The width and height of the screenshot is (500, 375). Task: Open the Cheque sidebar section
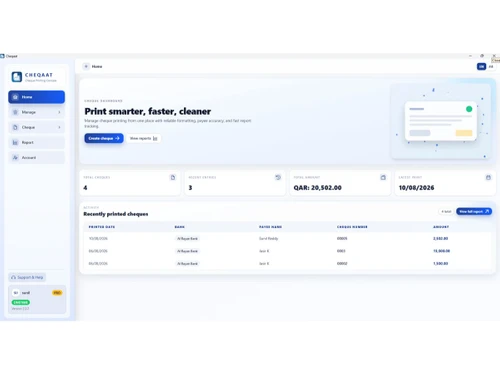click(37, 127)
